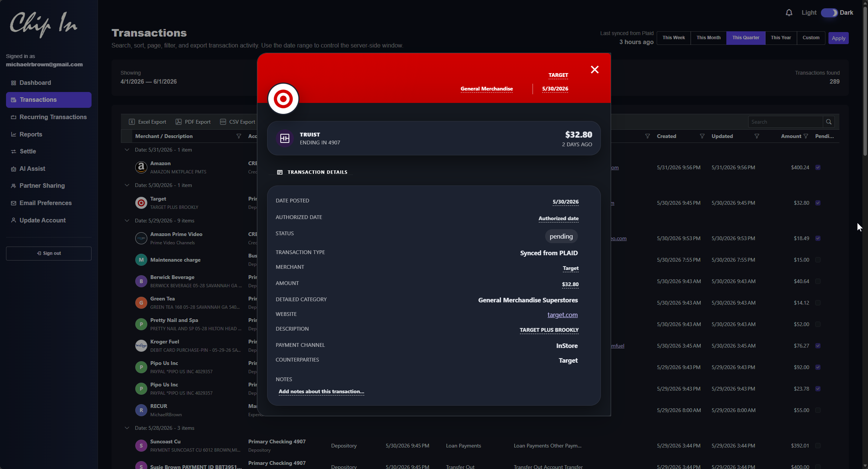The height and width of the screenshot is (469, 868).
Task: Toggle pending checkbox for $15.00 row
Action: 818,260
